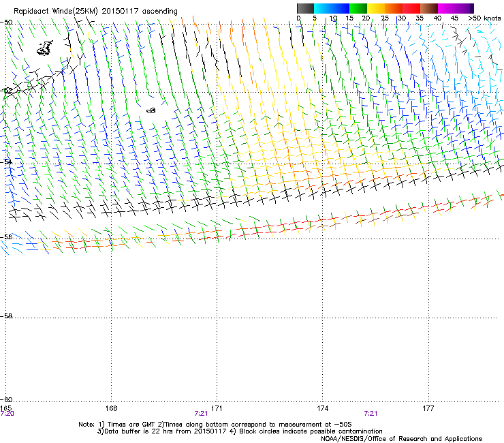Click the '20' legend scale label
This screenshot has width=504, height=443.
point(366,18)
